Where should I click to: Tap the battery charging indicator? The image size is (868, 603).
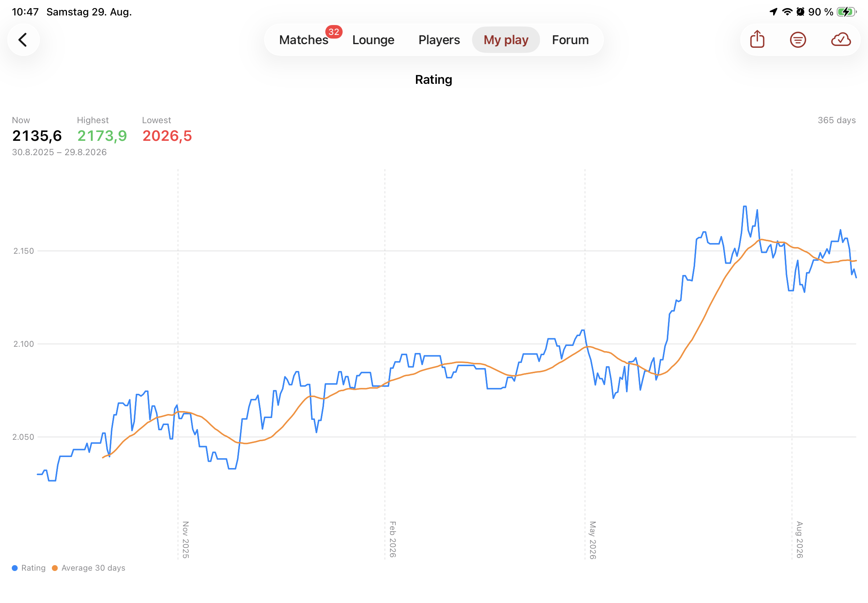coord(846,12)
